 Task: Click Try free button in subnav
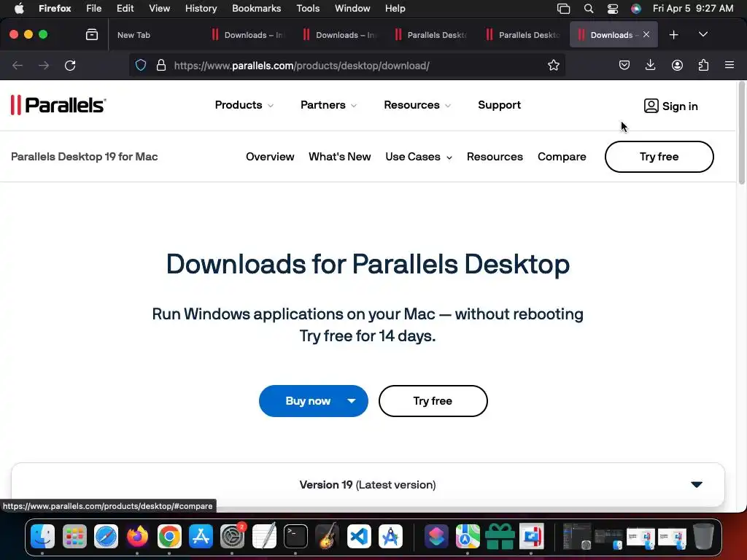[x=659, y=157]
